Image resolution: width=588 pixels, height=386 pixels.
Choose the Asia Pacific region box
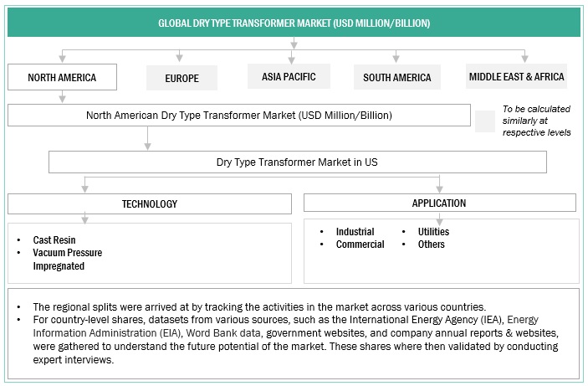pos(289,76)
